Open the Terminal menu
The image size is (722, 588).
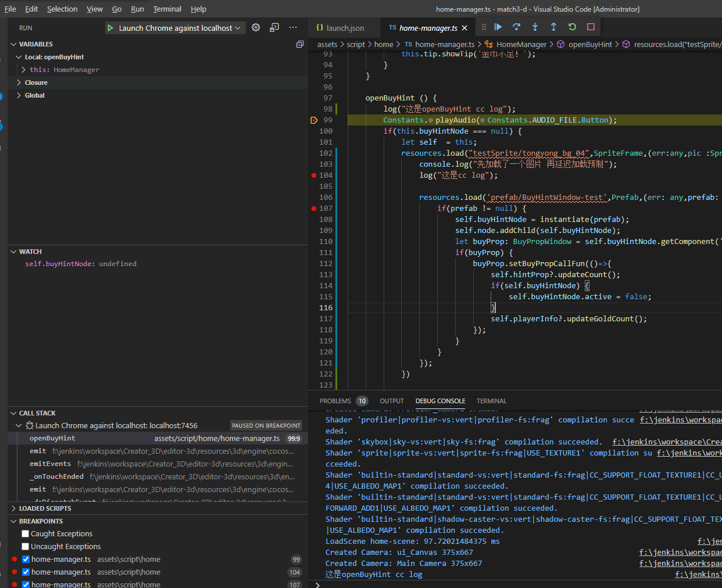coord(167,9)
